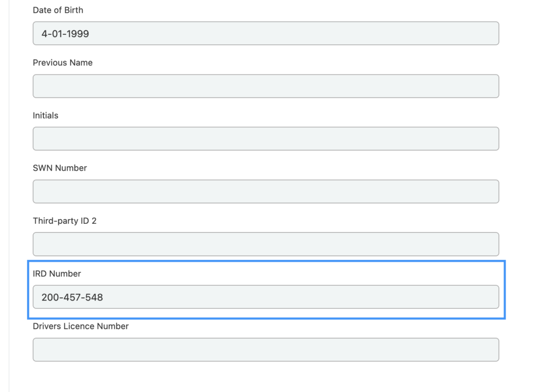
Task: Click the Date of Birth label
Action: coord(58,10)
